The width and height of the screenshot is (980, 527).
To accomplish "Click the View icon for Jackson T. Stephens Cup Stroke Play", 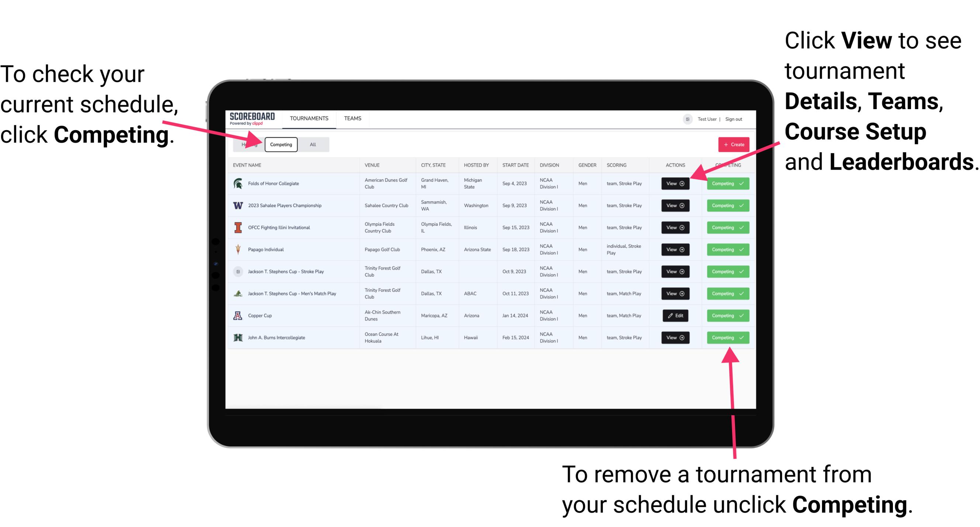I will click(x=674, y=272).
